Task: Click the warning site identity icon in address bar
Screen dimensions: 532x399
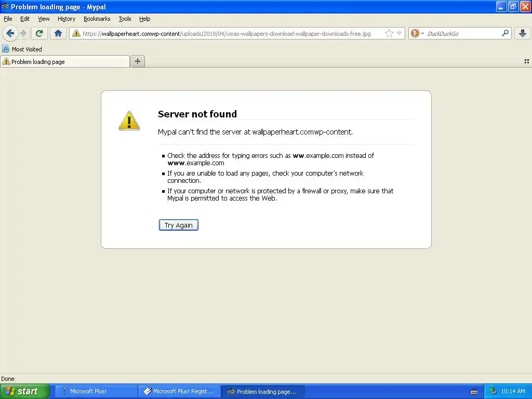Action: (x=76, y=33)
